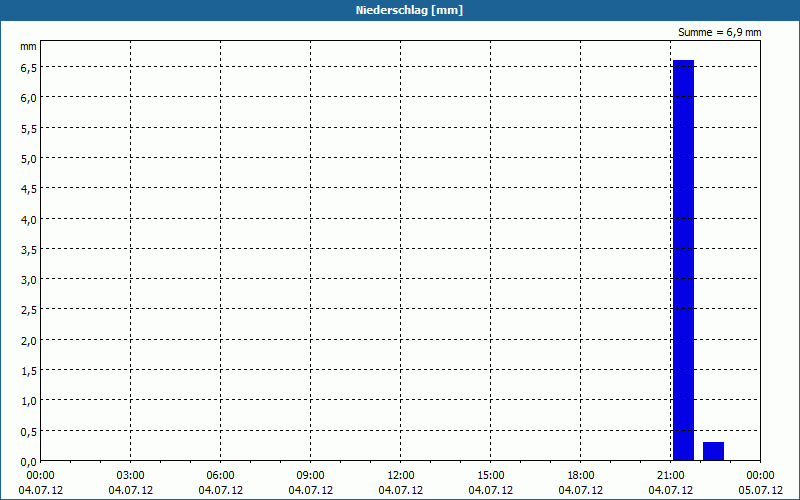Click the 18:00 x-axis time label

tap(581, 476)
